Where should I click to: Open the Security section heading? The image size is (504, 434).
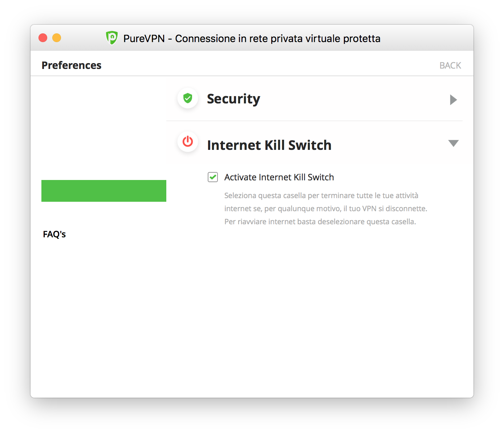(233, 99)
